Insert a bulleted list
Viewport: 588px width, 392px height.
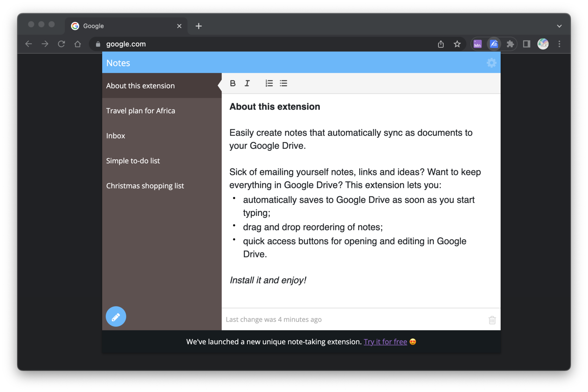coord(283,83)
